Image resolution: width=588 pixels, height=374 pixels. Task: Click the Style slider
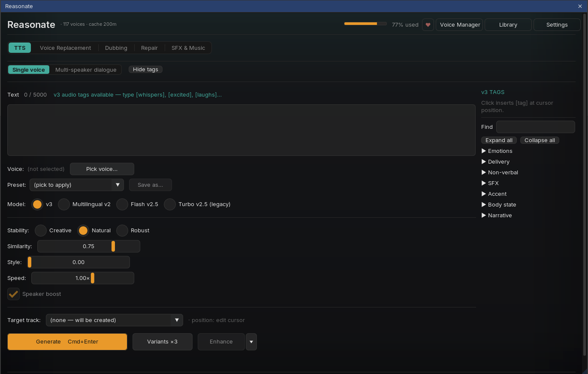tap(78, 262)
